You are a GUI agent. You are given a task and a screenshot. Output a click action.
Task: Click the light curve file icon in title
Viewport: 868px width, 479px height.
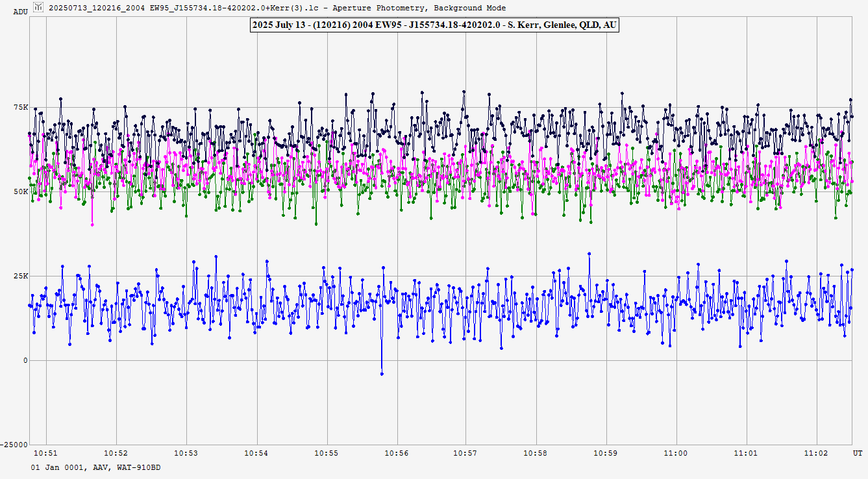[39, 8]
